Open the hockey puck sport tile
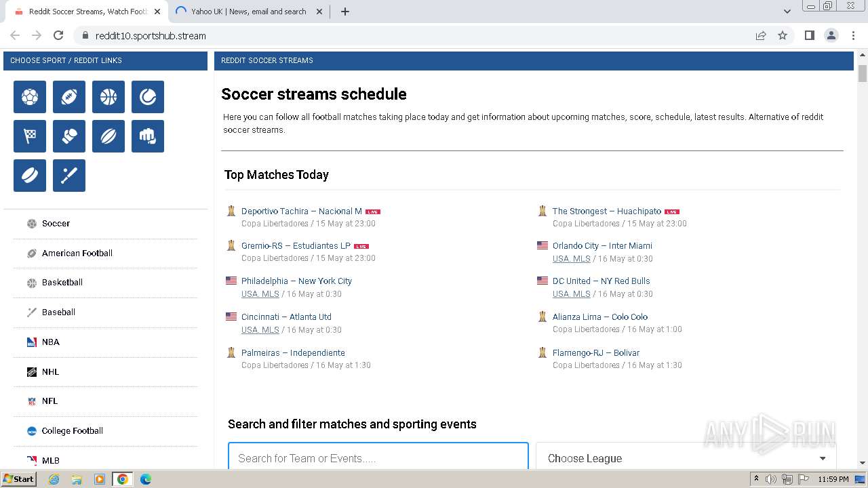This screenshot has height=488, width=868. (30, 176)
